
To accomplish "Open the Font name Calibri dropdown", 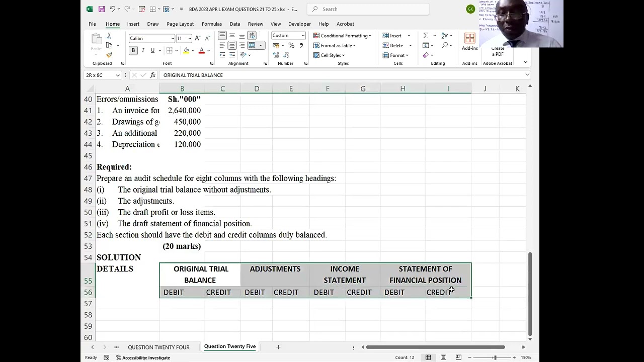I will 173,38.
